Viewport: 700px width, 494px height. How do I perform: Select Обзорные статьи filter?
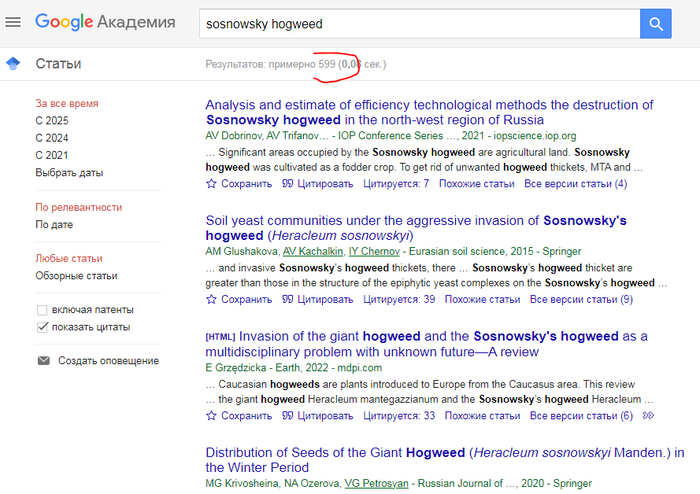click(x=76, y=275)
